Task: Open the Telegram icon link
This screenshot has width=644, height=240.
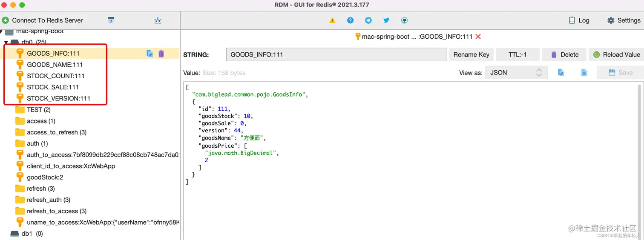Action: pos(368,20)
